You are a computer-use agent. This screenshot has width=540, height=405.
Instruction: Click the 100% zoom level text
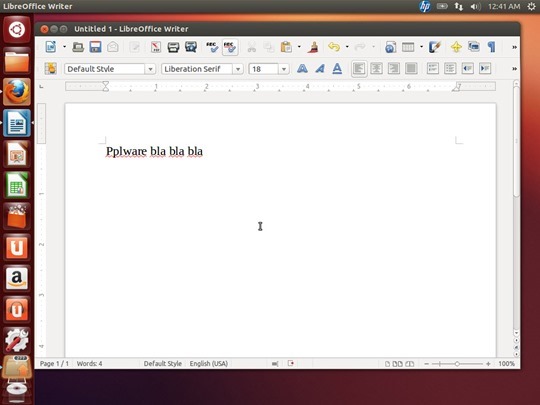(506, 364)
